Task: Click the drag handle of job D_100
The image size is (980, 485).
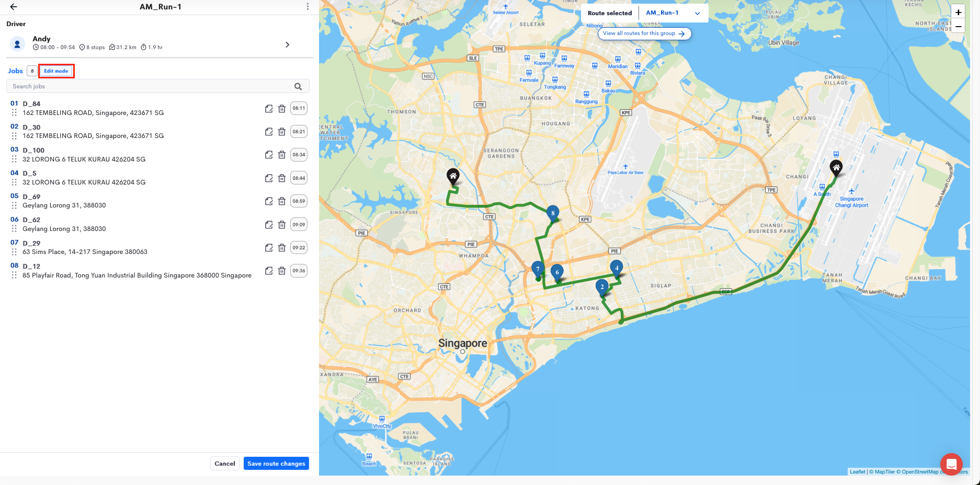Action: 14,159
